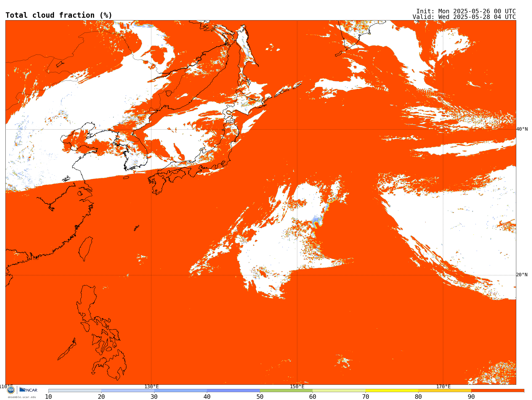
Task: Click the NSF logo icon
Action: 11,390
